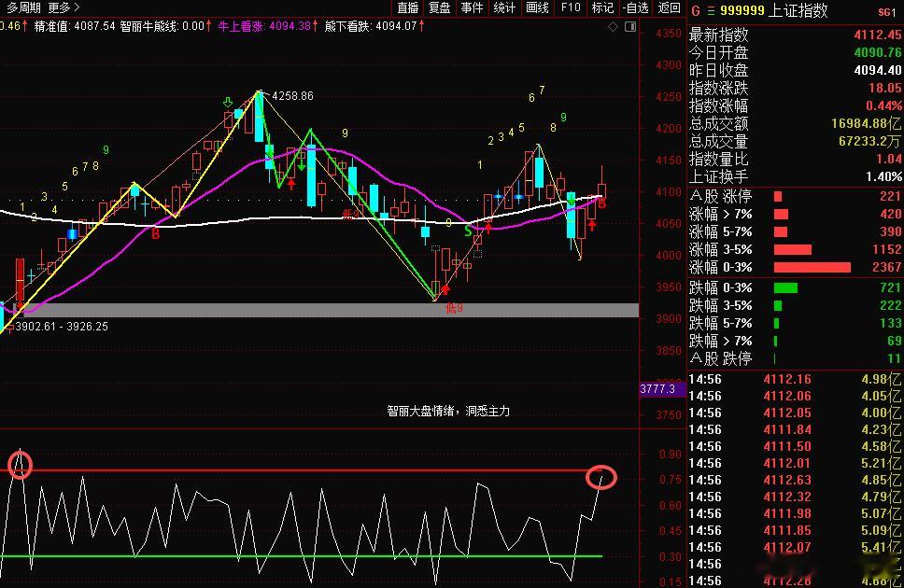The image size is (904, 588).
Task: Click the 4258.86 peak price label
Action: [293, 96]
